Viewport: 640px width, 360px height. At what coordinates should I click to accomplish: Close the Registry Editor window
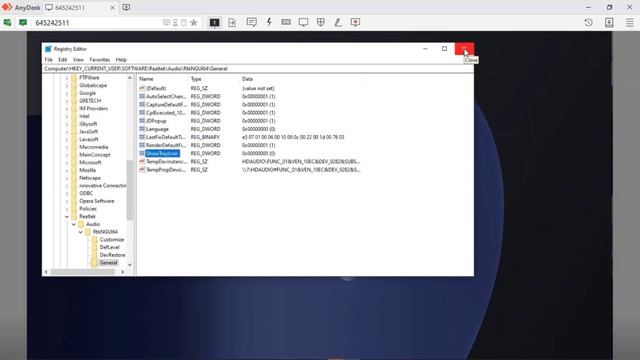pyautogui.click(x=464, y=49)
